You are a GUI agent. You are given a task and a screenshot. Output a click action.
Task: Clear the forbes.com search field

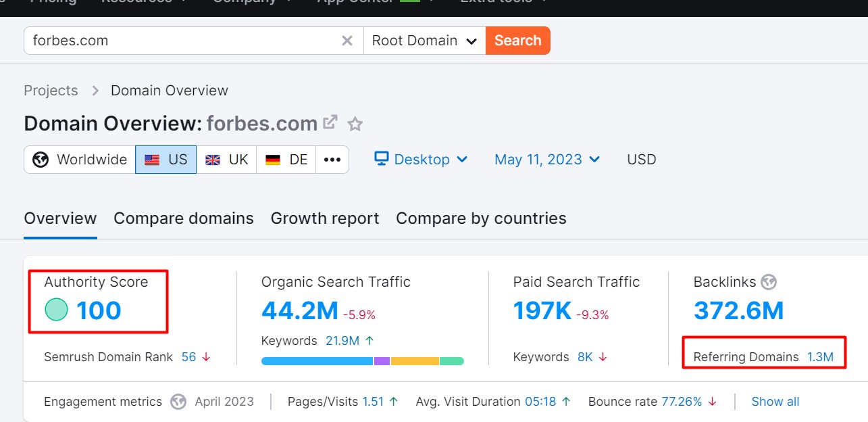pyautogui.click(x=347, y=41)
